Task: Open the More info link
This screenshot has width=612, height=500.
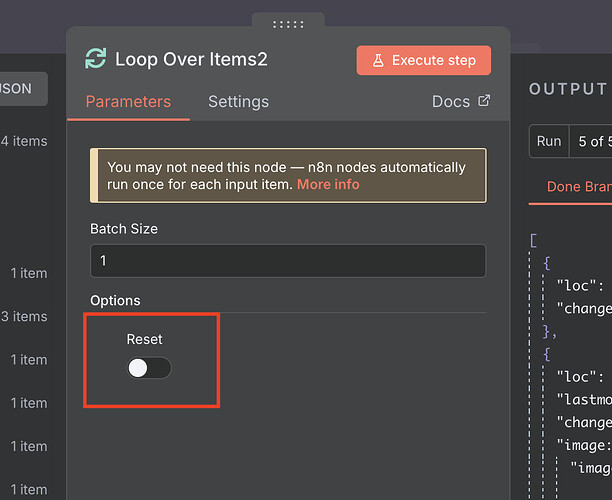Action: (328, 184)
